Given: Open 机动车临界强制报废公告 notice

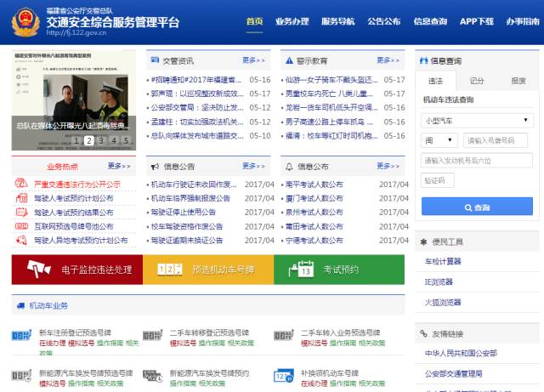Looking at the screenshot, I should (190, 198).
